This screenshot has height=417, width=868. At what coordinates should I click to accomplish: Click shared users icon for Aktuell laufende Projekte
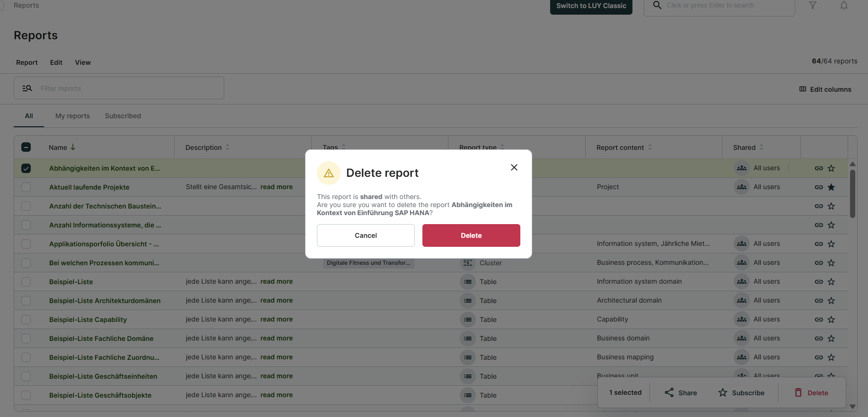point(742,187)
